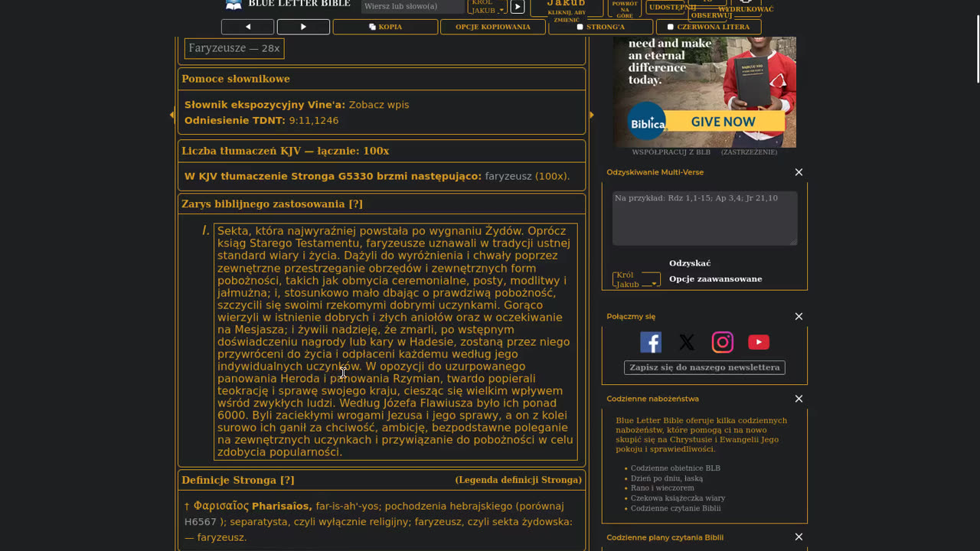Open Opcje zaawansowane
This screenshot has width=980, height=551.
pos(716,279)
